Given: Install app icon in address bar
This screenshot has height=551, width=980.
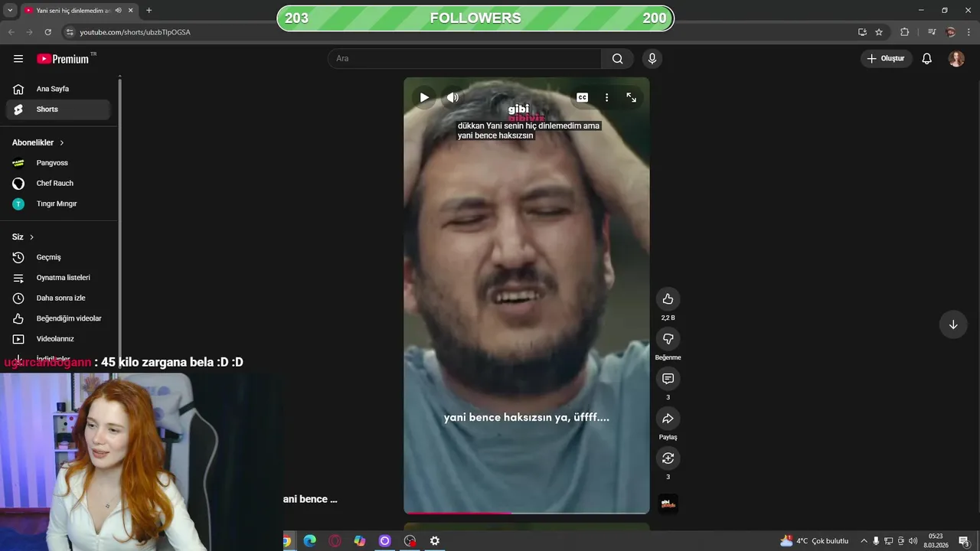Looking at the screenshot, I should click(862, 32).
